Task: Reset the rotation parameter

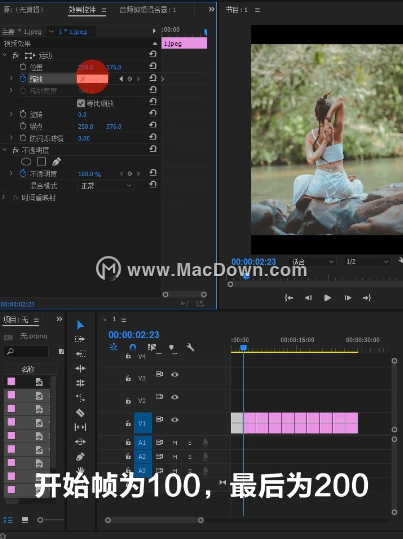Action: click(x=153, y=113)
